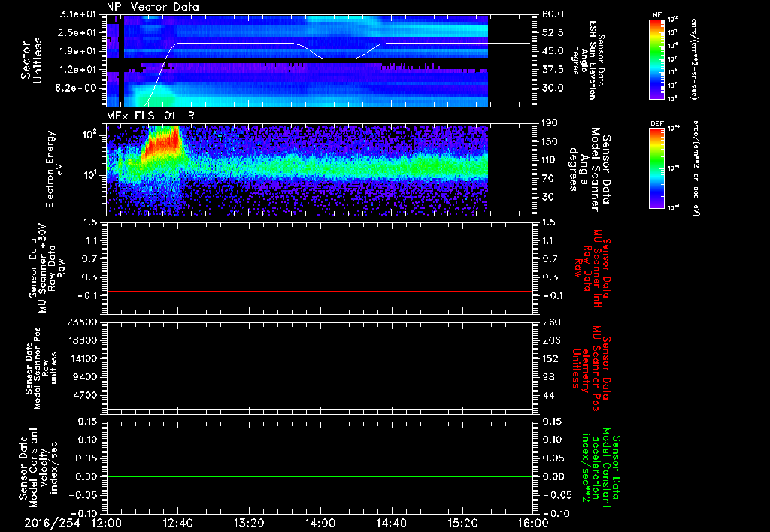
Task: Click the NF color bar units text
Action: [694, 59]
